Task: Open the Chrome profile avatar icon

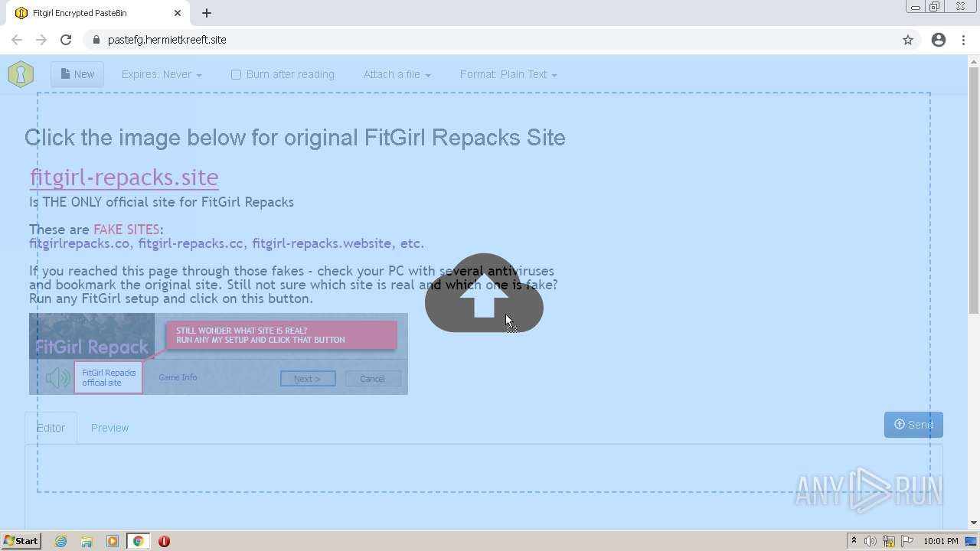Action: pos(939,40)
